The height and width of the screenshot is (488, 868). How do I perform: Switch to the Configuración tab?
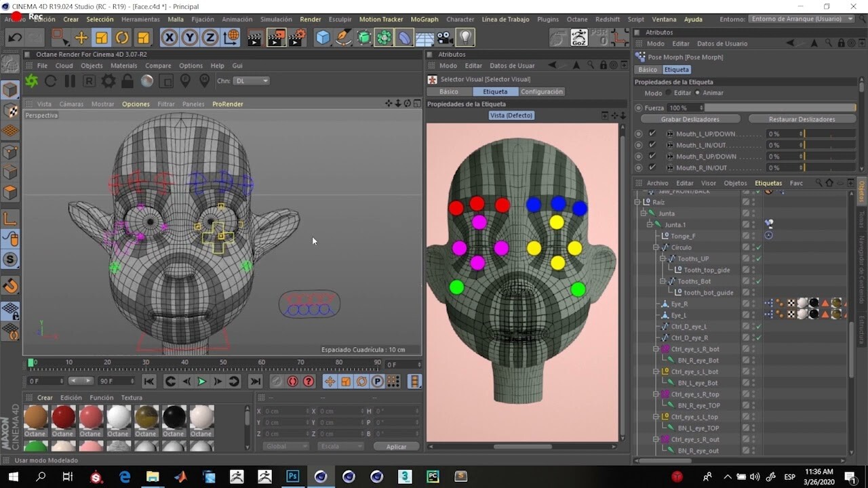(x=541, y=91)
